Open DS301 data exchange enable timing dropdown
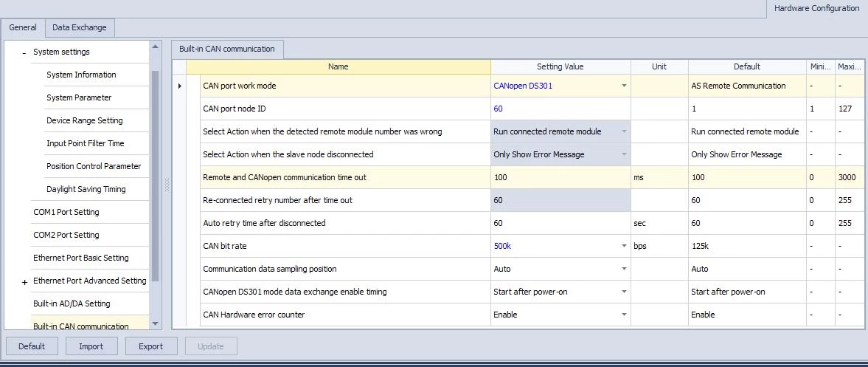 [x=624, y=292]
